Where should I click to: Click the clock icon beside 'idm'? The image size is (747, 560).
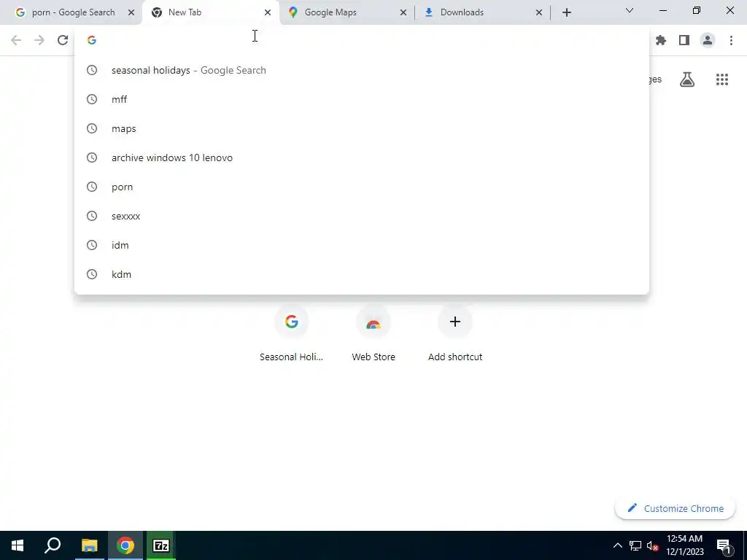point(92,245)
